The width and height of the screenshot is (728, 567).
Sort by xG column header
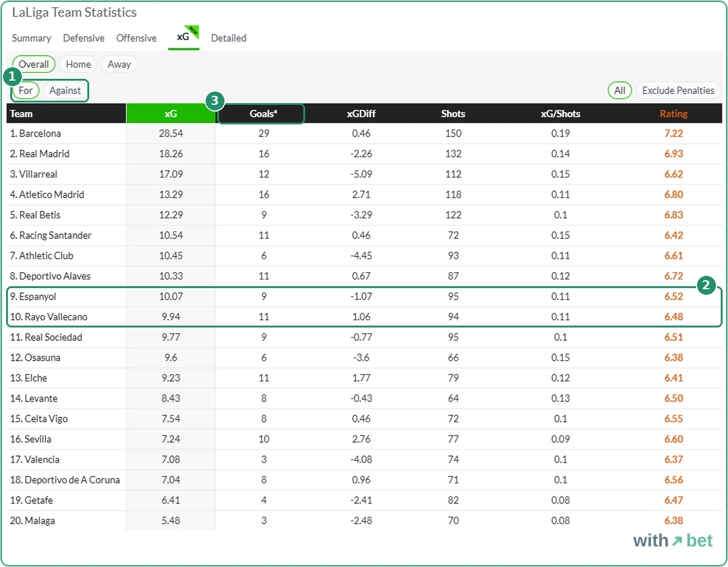pos(170,113)
